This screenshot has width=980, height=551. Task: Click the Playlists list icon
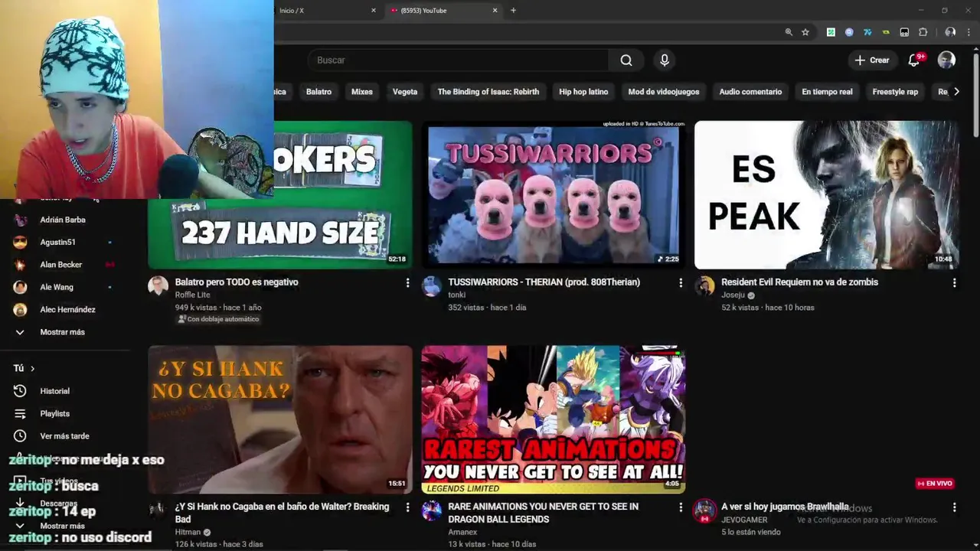[20, 413]
